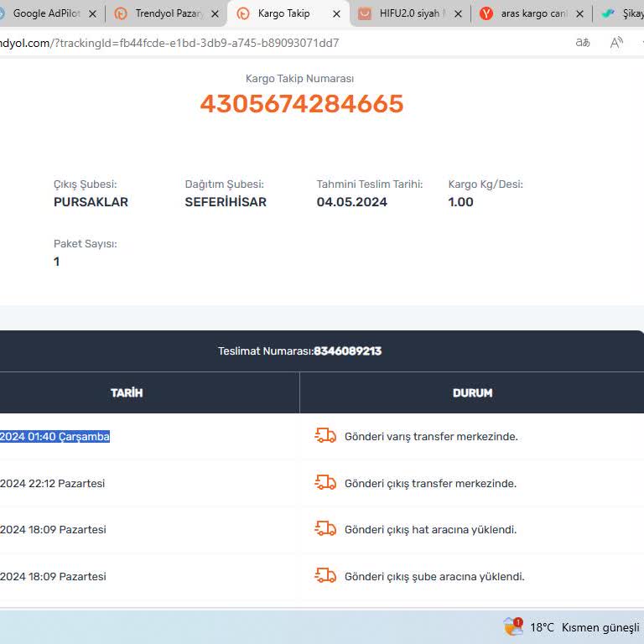The width and height of the screenshot is (644, 644).
Task: Select the tracking number 4305674284665
Action: pos(302,103)
